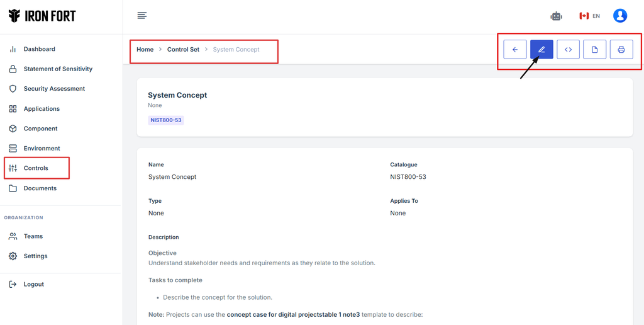Select Security Assessment in sidebar
Viewport: 644px width, 325px height.
(54, 89)
